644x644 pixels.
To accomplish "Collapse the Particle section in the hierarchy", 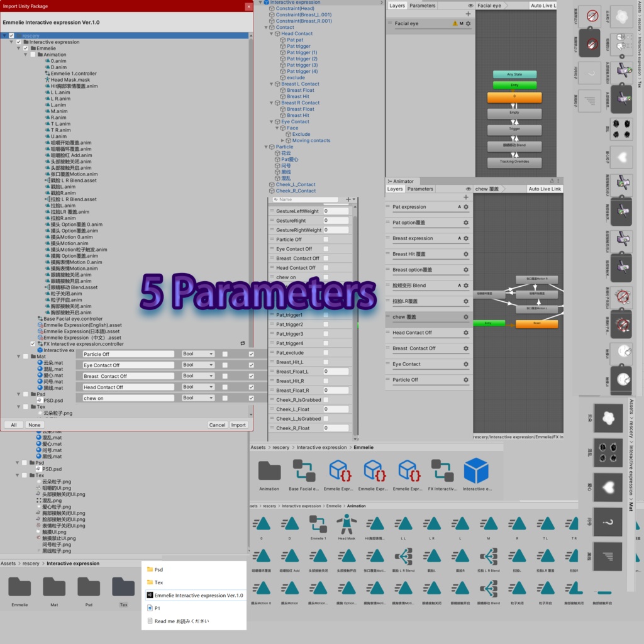I will (267, 147).
